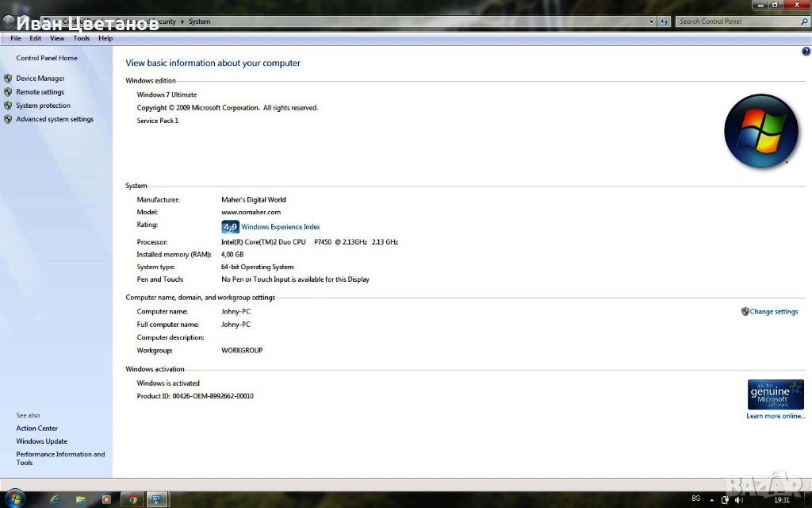Click the genuine Microsoft software badge
812x508 pixels.
tap(775, 394)
